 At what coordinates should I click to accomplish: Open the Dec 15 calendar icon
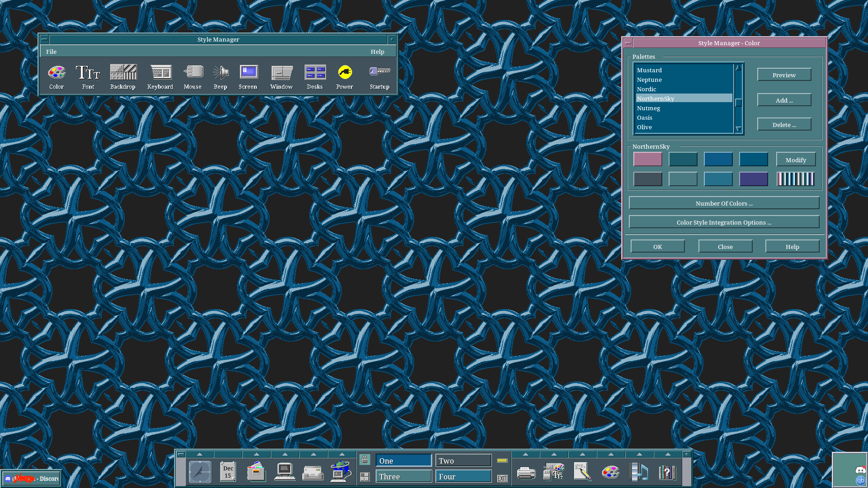pyautogui.click(x=228, y=472)
